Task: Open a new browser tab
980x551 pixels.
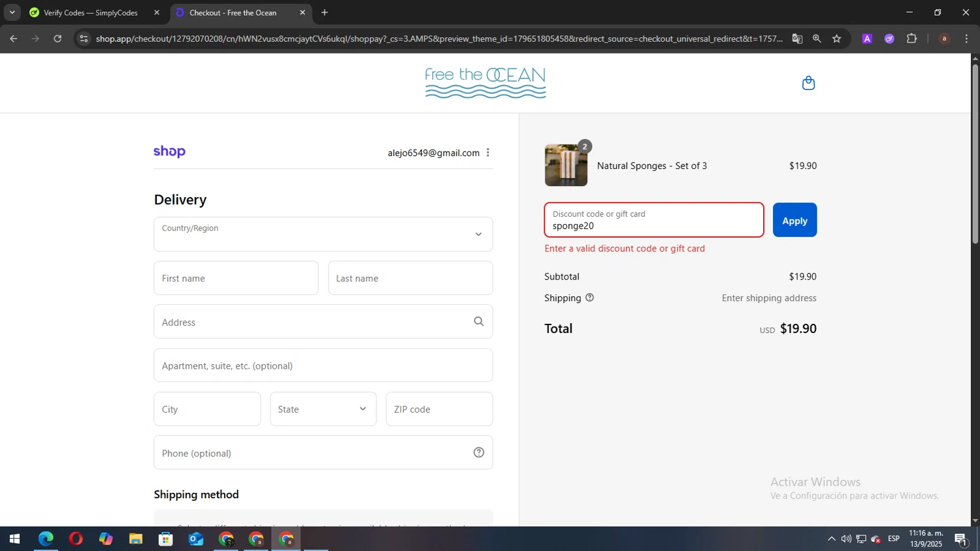Action: pos(325,12)
